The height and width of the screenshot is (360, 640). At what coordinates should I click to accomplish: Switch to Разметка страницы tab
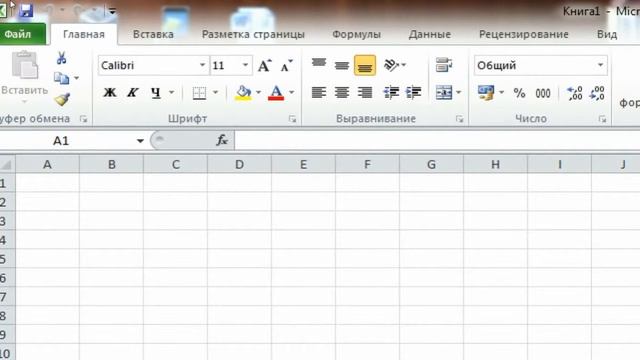[x=253, y=34]
